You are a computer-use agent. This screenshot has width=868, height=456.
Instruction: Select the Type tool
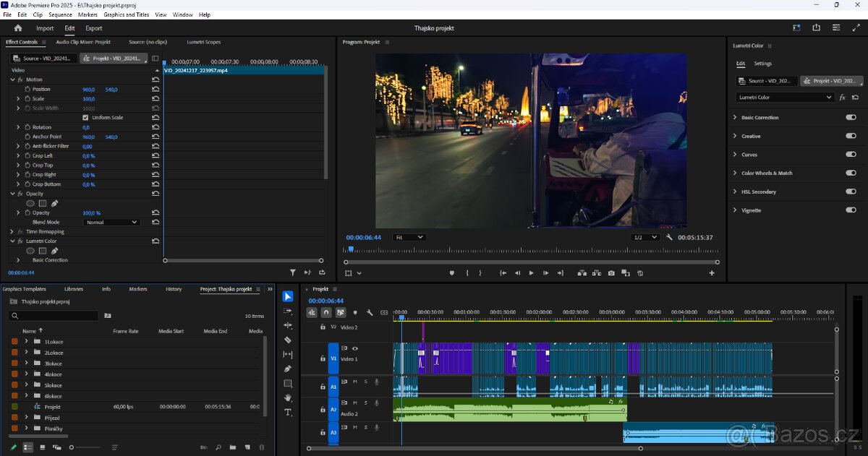288,412
